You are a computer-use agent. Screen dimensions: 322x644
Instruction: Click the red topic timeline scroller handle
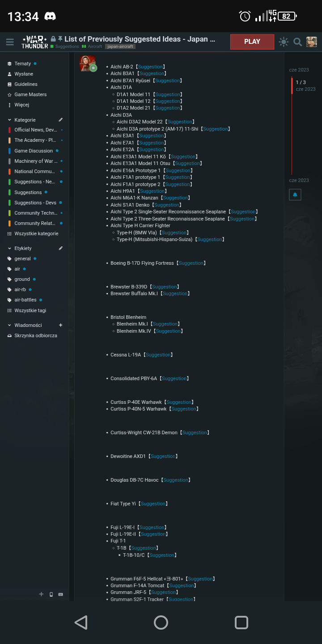coord(292,85)
